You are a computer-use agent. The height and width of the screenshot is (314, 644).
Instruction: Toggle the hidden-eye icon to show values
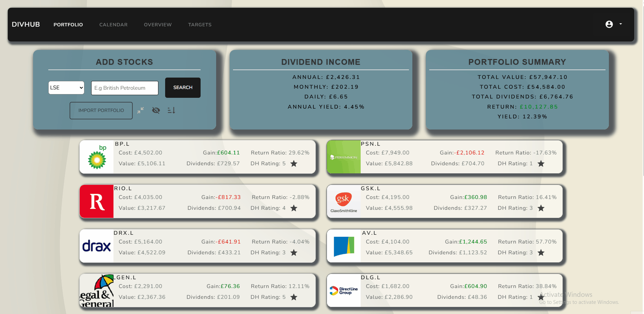click(x=156, y=110)
